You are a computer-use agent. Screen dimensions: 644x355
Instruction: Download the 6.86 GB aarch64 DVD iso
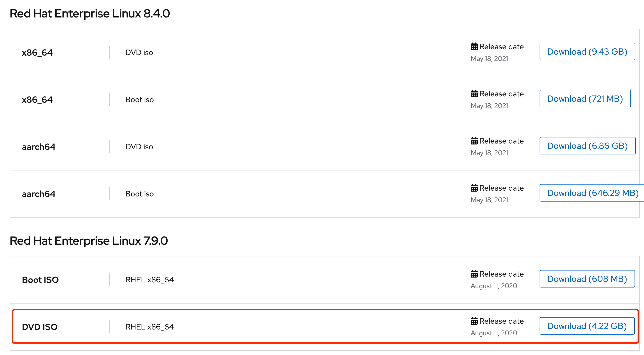coord(587,146)
